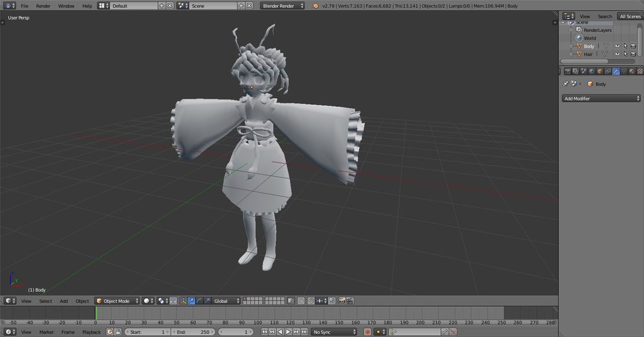Click the outliner horizontal scrollbar
The height and width of the screenshot is (337, 644).
tap(584, 62)
